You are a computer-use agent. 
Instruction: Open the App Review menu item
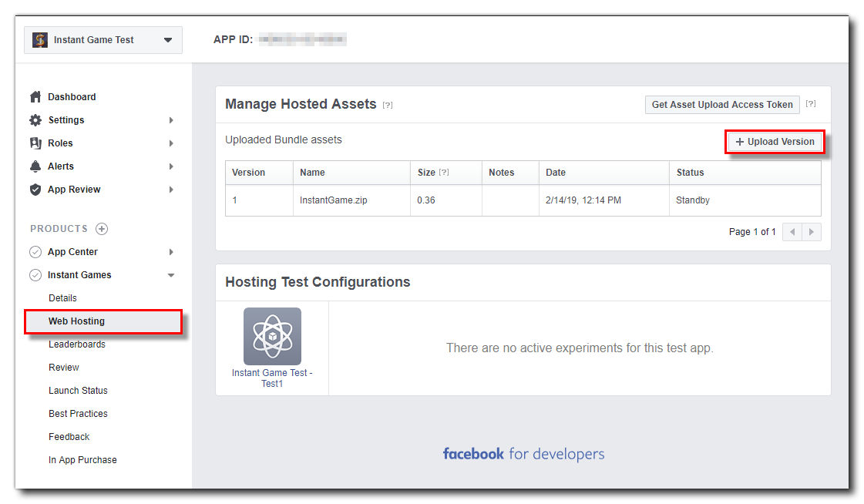click(74, 190)
